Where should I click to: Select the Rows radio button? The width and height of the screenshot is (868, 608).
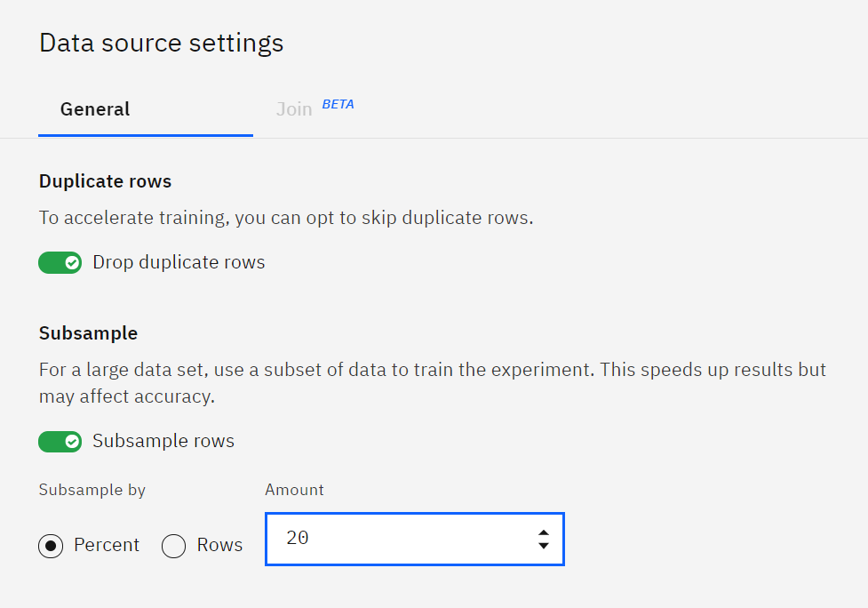coord(174,546)
